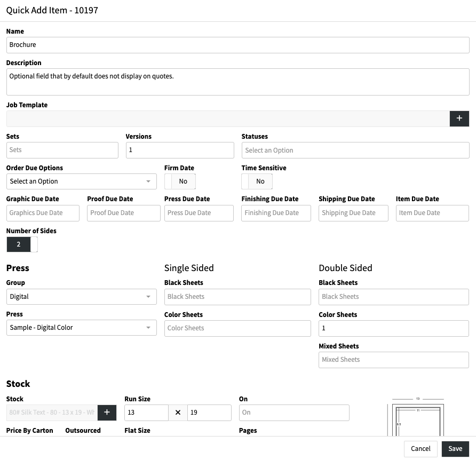
Task: Click the Name input field
Action: [237, 45]
